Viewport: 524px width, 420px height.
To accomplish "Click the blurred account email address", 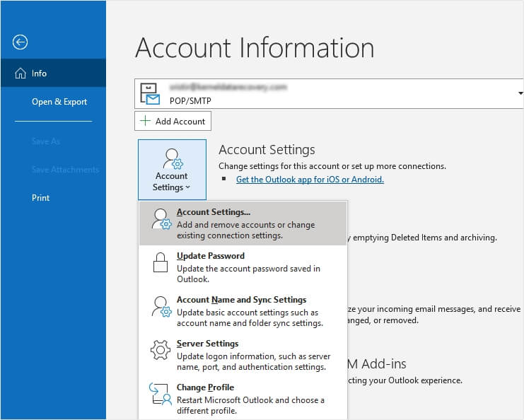I will click(228, 87).
